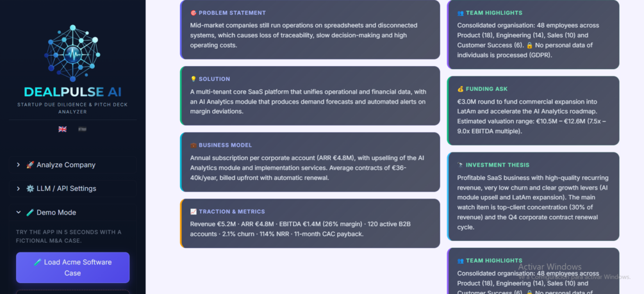
Task: Click the gear icon beside LLM / API Settings
Action: pyautogui.click(x=30, y=188)
